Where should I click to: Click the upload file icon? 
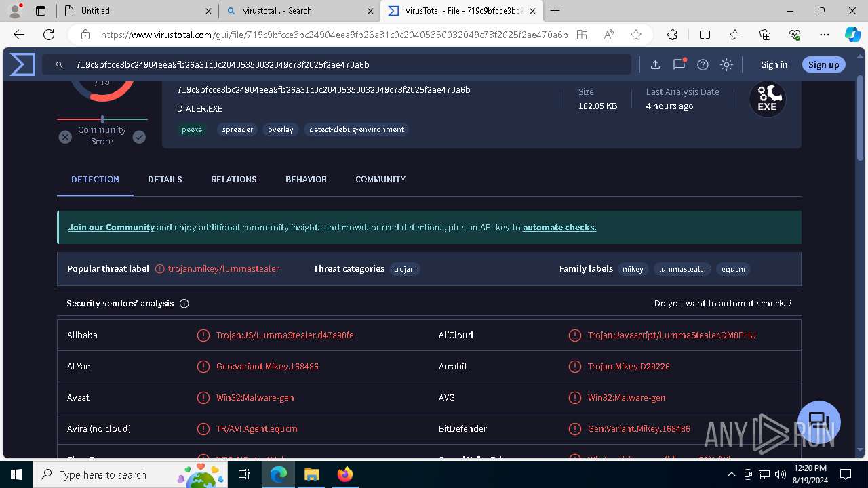click(x=655, y=64)
